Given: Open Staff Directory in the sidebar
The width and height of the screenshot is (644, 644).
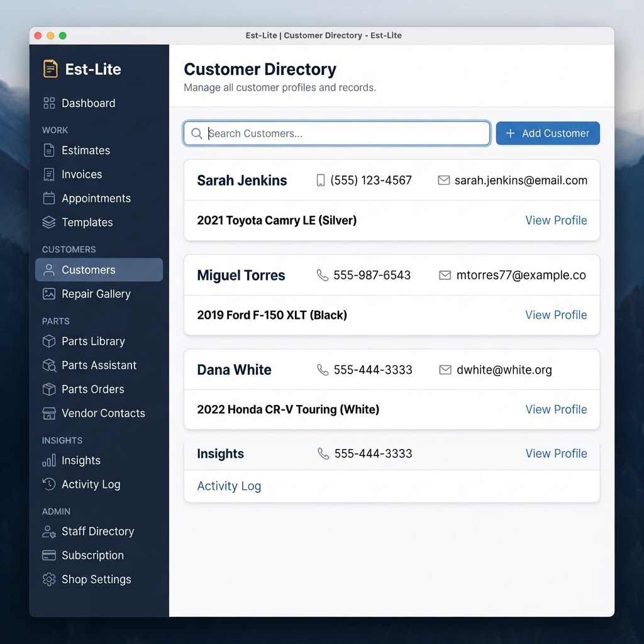Looking at the screenshot, I should coord(99,531).
